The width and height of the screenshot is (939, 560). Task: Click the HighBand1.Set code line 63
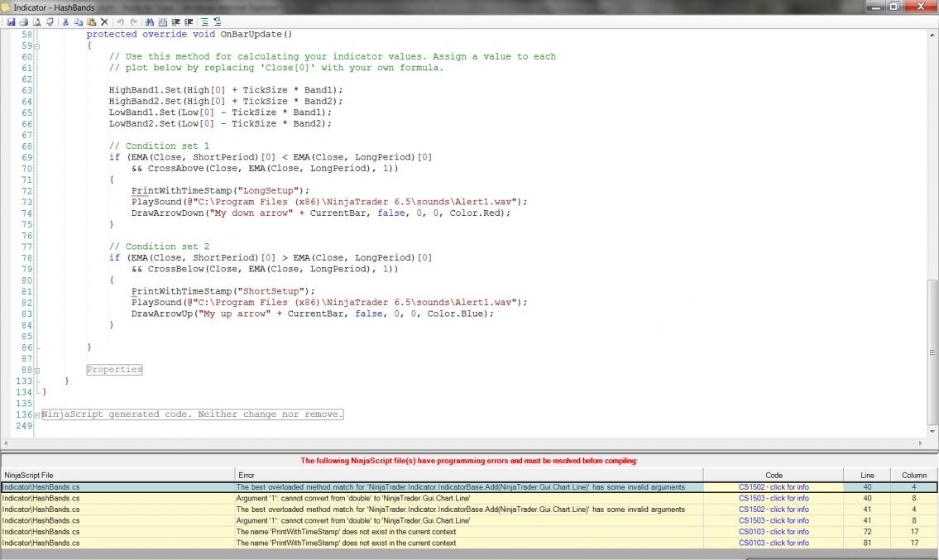(x=226, y=90)
